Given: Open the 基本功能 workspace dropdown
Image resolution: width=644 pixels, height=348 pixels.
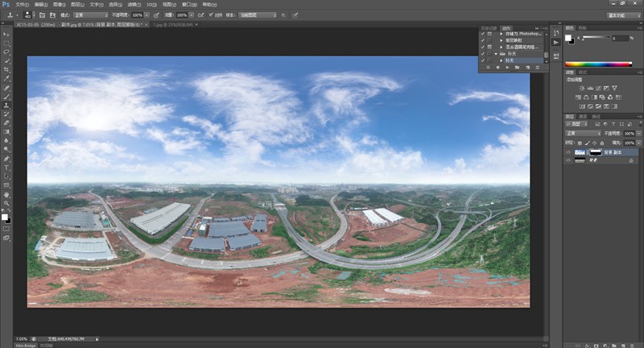Looking at the screenshot, I should coord(619,14).
